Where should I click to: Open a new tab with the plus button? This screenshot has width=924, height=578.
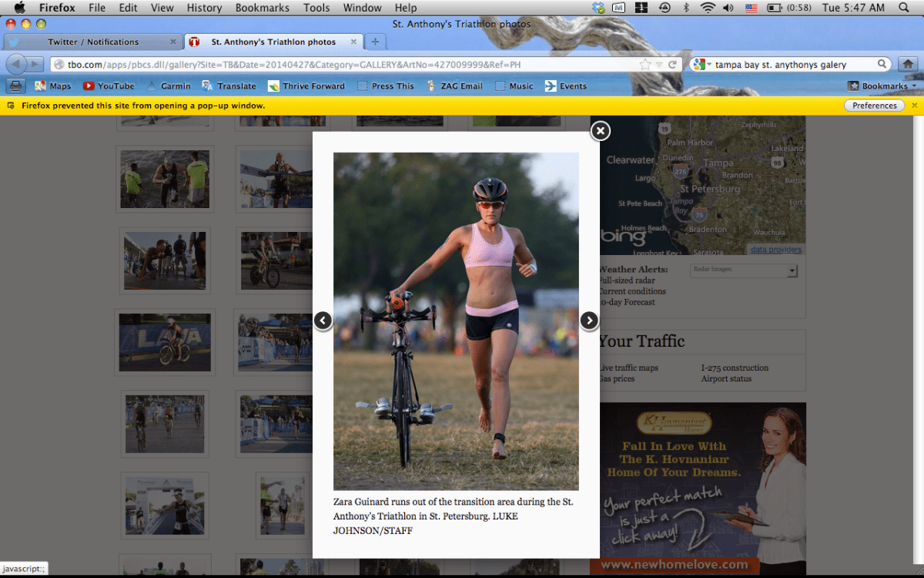click(375, 42)
